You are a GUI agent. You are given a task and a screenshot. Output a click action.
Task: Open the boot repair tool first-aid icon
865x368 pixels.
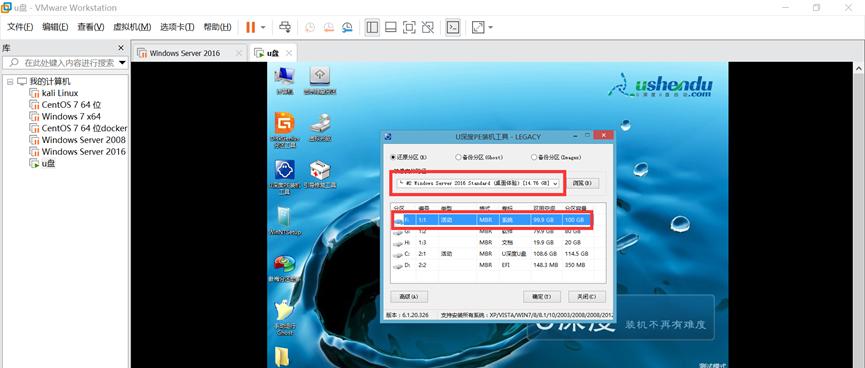click(320, 174)
